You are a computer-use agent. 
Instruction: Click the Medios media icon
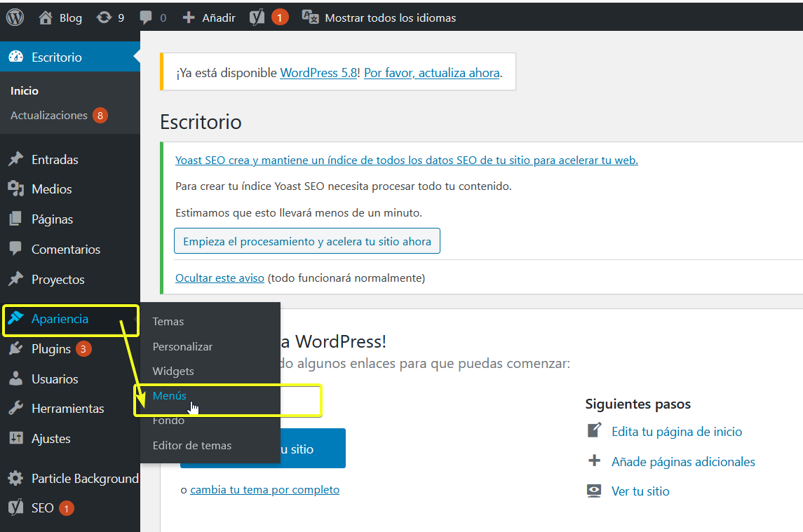pyautogui.click(x=16, y=189)
